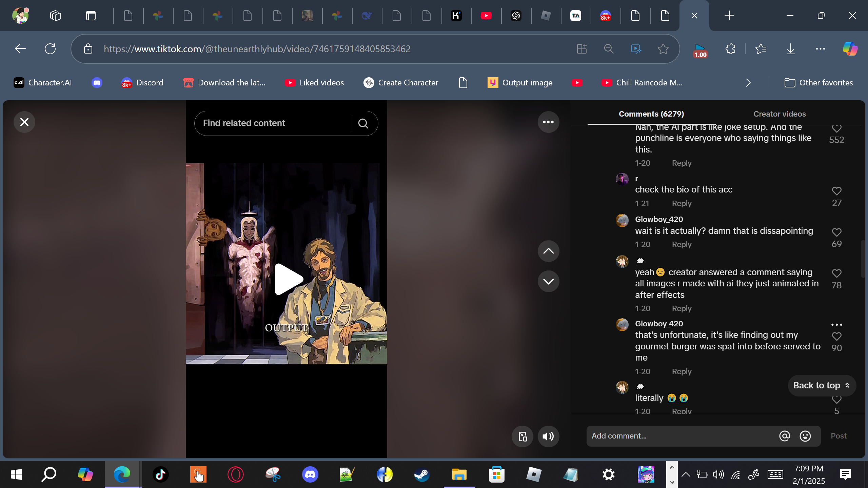868x488 pixels.
Task: Like Glowboy_420's gourmet burger comment
Action: tap(836, 337)
